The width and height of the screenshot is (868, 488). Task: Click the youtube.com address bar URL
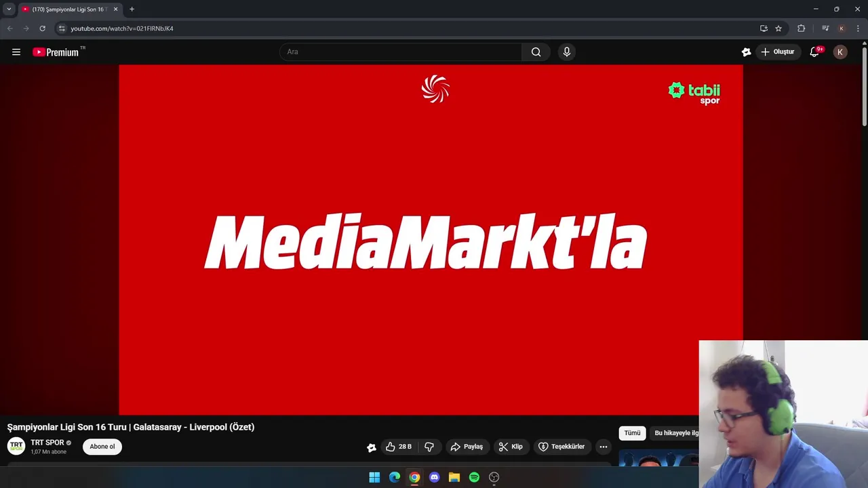(x=122, y=28)
